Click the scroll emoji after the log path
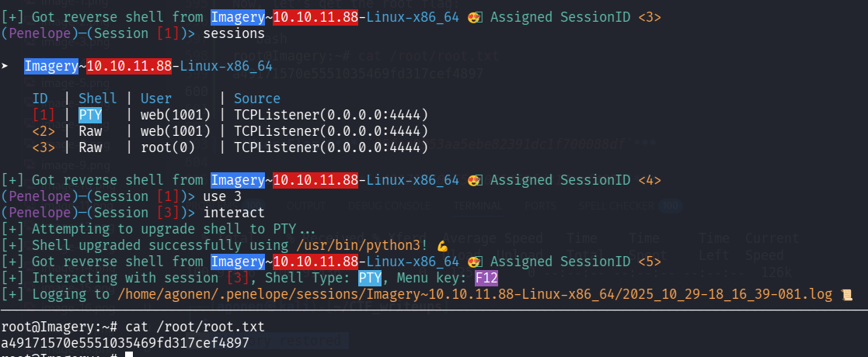This screenshot has width=868, height=357. point(847,294)
